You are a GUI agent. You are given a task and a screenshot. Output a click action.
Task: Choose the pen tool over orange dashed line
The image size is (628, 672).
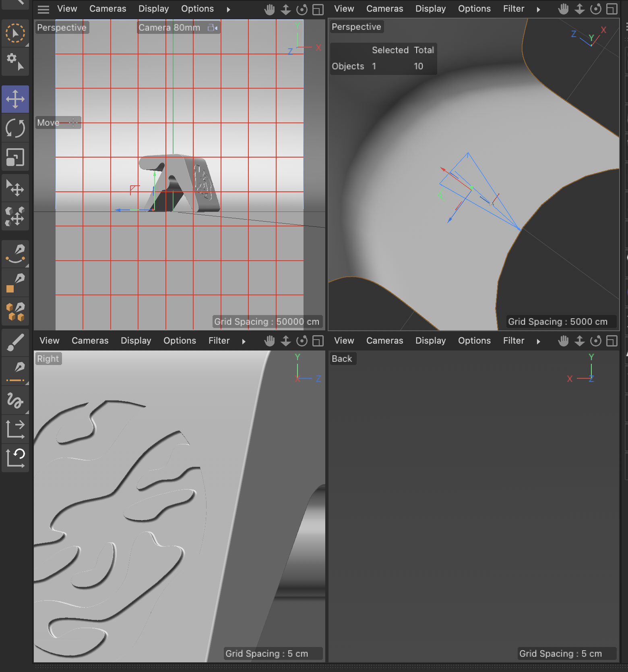(x=15, y=371)
